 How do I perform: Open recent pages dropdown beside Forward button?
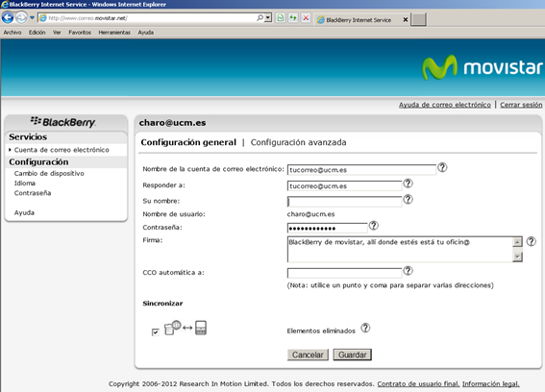pyautogui.click(x=32, y=17)
